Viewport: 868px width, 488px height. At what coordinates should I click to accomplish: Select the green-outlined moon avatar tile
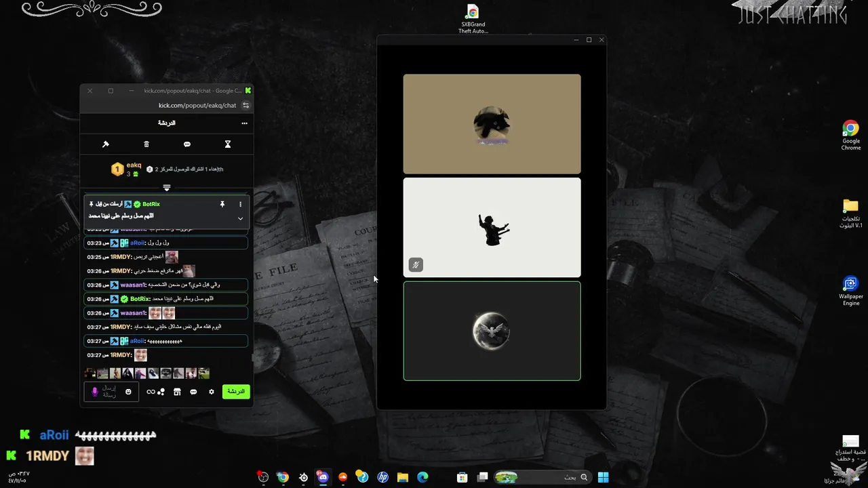click(492, 331)
